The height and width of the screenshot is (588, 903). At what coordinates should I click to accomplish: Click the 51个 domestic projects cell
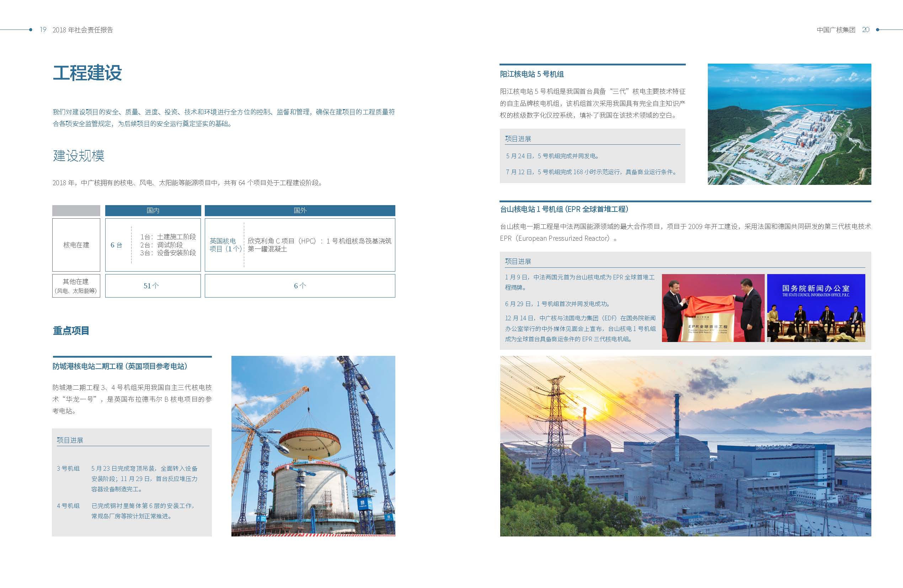pyautogui.click(x=151, y=286)
